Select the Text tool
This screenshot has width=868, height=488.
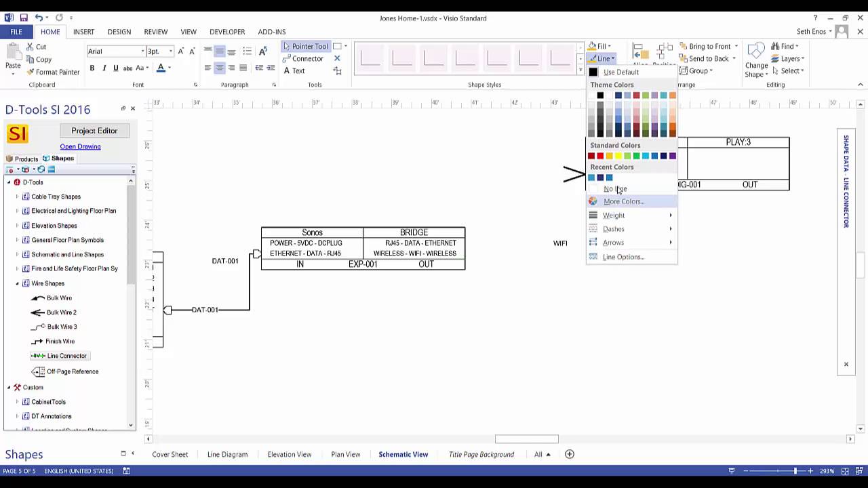pyautogui.click(x=294, y=70)
